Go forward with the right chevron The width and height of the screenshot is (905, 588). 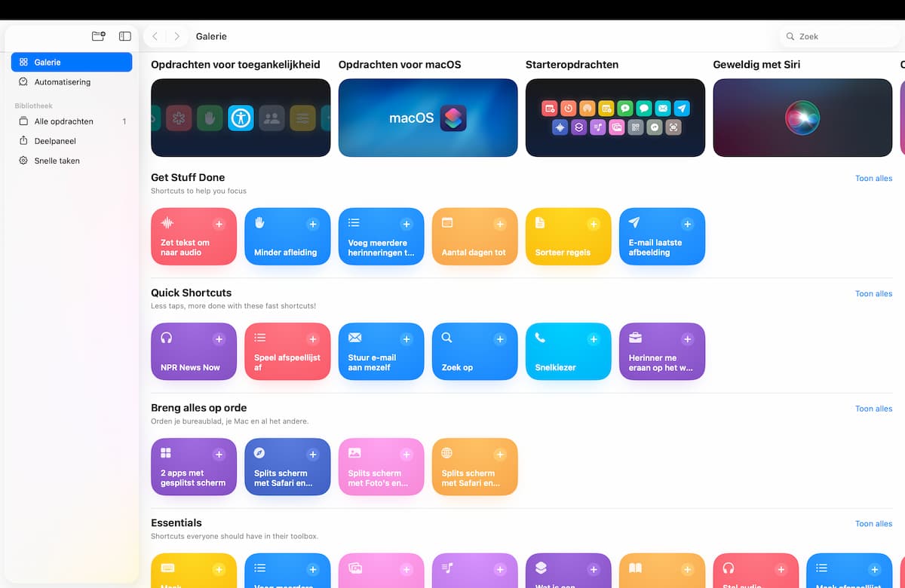pos(177,36)
